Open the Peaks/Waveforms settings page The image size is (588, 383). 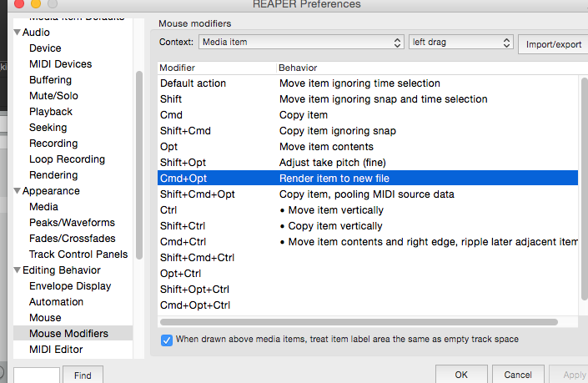click(72, 223)
